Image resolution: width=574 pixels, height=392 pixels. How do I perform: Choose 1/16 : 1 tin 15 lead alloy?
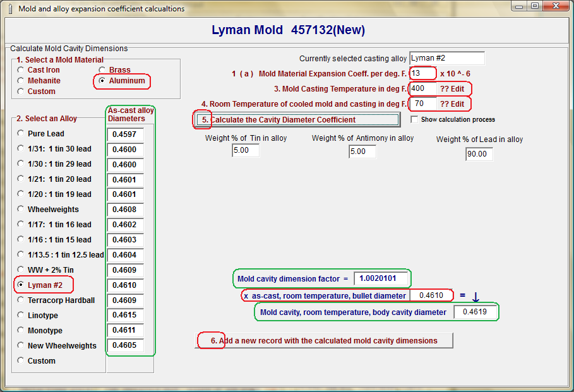(x=54, y=240)
